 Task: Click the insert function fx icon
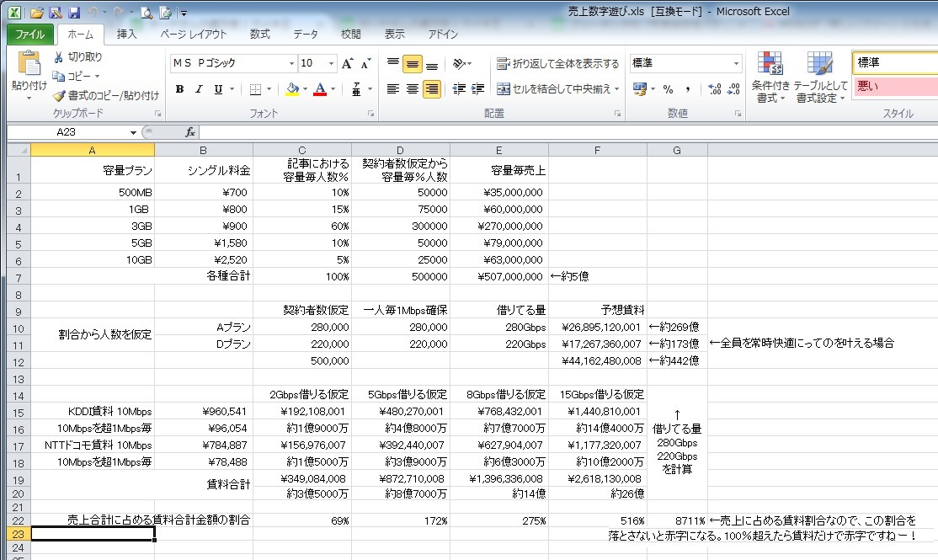point(190,132)
